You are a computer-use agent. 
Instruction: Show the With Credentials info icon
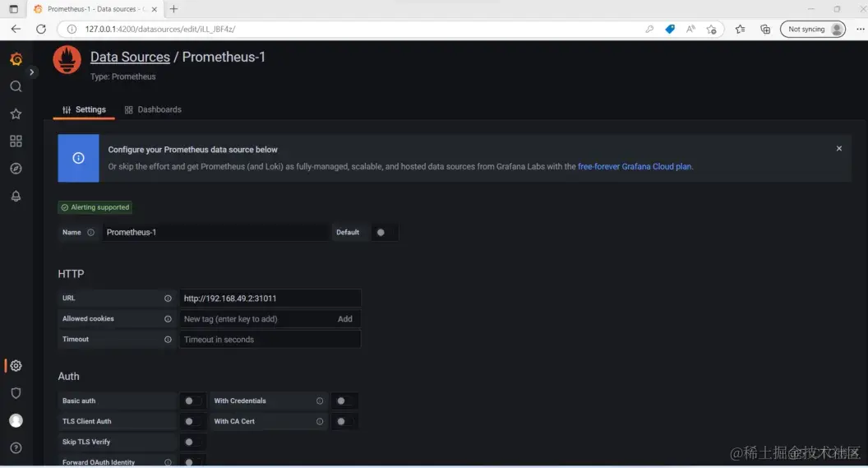[320, 401]
